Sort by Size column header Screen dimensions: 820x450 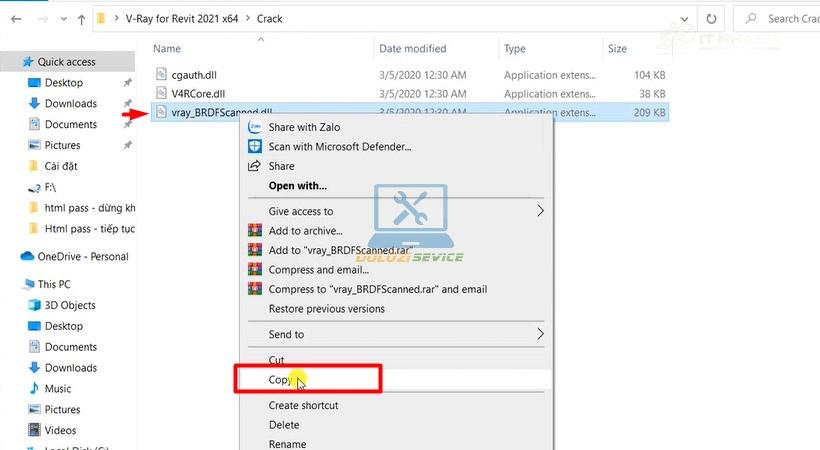point(617,49)
